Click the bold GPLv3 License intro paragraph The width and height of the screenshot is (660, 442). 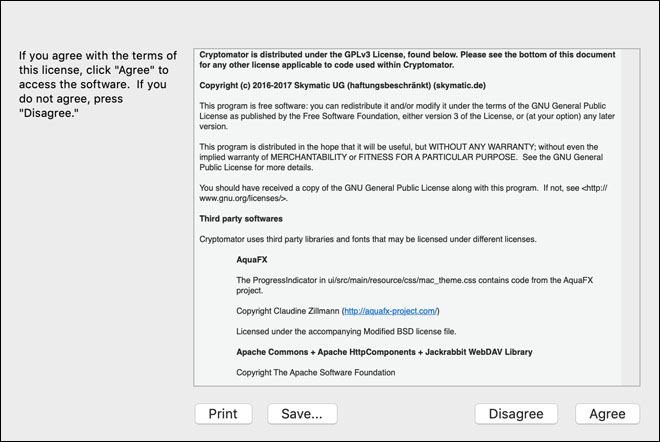[x=407, y=60]
